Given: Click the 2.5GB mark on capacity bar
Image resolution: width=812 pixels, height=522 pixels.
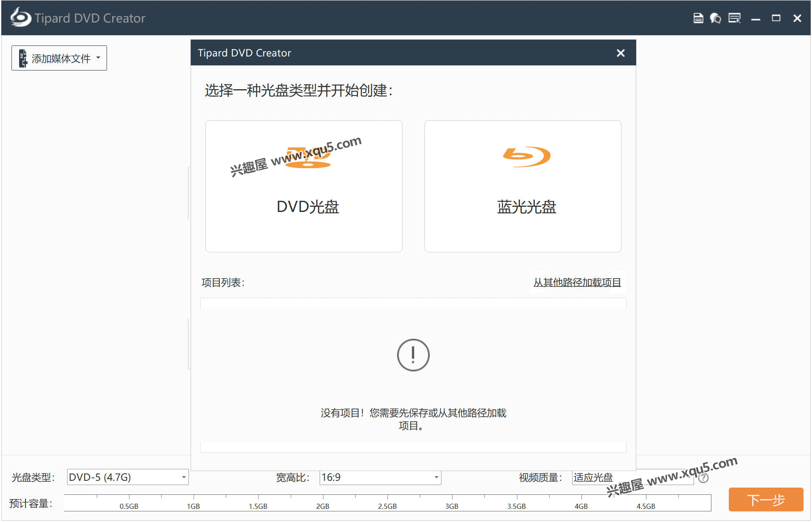Looking at the screenshot, I should point(387,506).
